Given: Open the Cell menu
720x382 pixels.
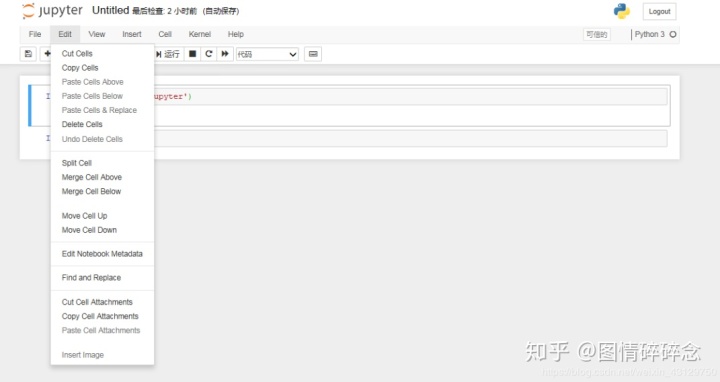Looking at the screenshot, I should pyautogui.click(x=165, y=34).
